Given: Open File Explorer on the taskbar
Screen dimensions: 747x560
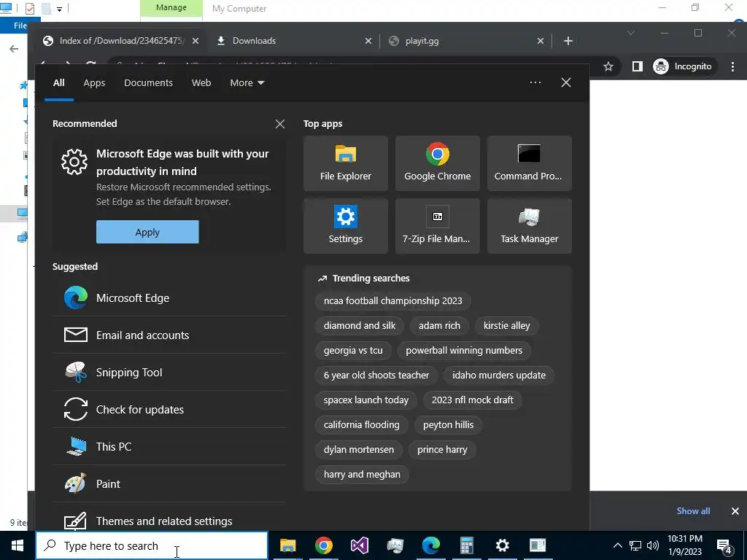Looking at the screenshot, I should 287,545.
